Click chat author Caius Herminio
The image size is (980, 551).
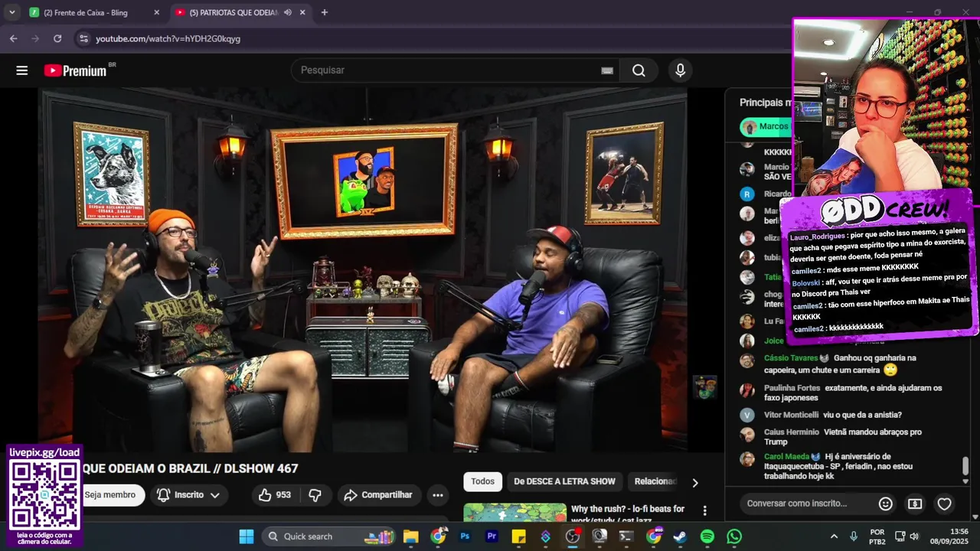tap(791, 432)
